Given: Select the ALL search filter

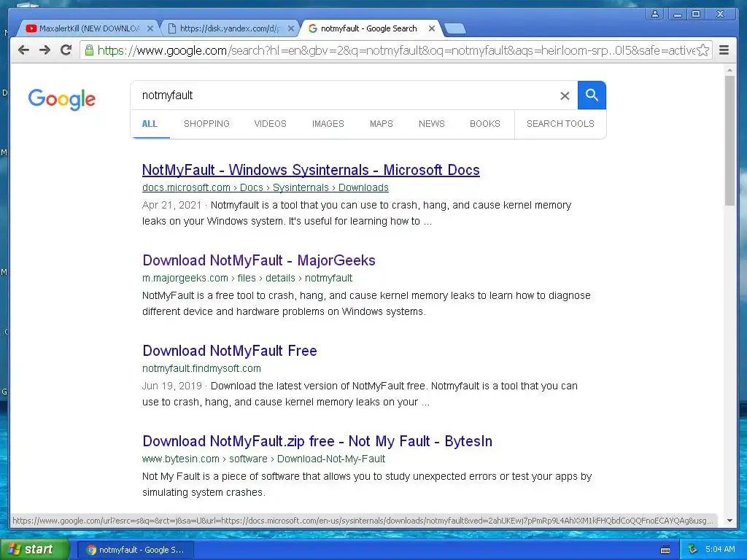Looking at the screenshot, I should [x=150, y=124].
